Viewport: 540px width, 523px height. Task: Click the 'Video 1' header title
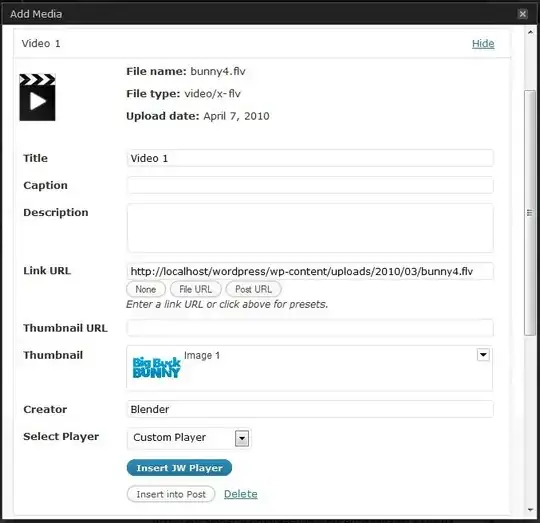point(41,43)
